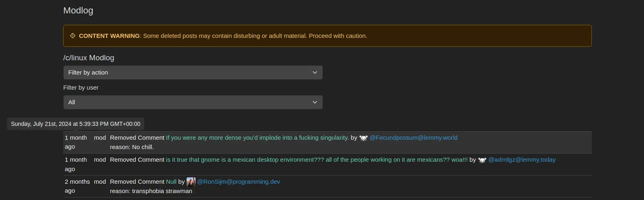
Task: Open @adrrdgz@lemmy.today user profile
Action: click(522, 160)
